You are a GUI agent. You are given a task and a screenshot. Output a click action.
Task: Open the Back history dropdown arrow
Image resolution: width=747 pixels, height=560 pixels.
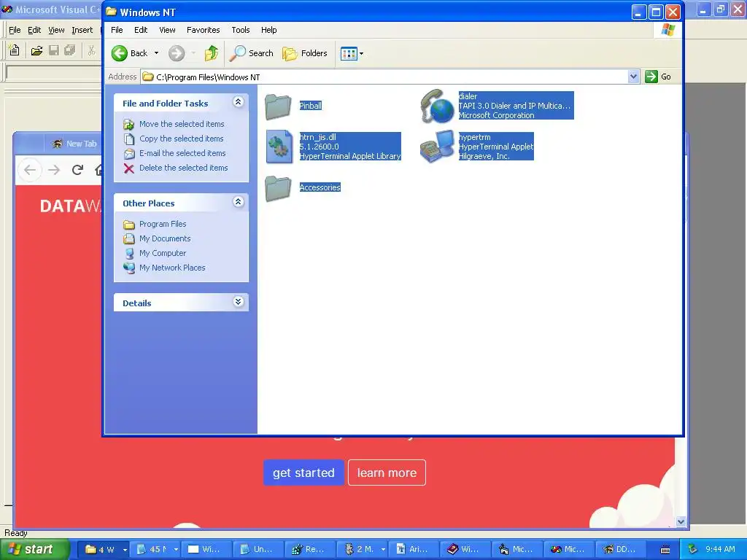pos(156,53)
